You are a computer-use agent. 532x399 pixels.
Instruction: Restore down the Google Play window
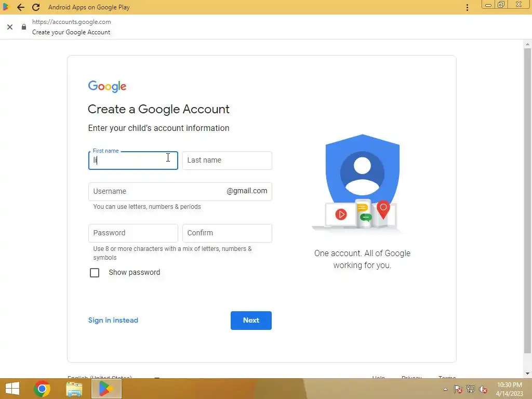501,5
